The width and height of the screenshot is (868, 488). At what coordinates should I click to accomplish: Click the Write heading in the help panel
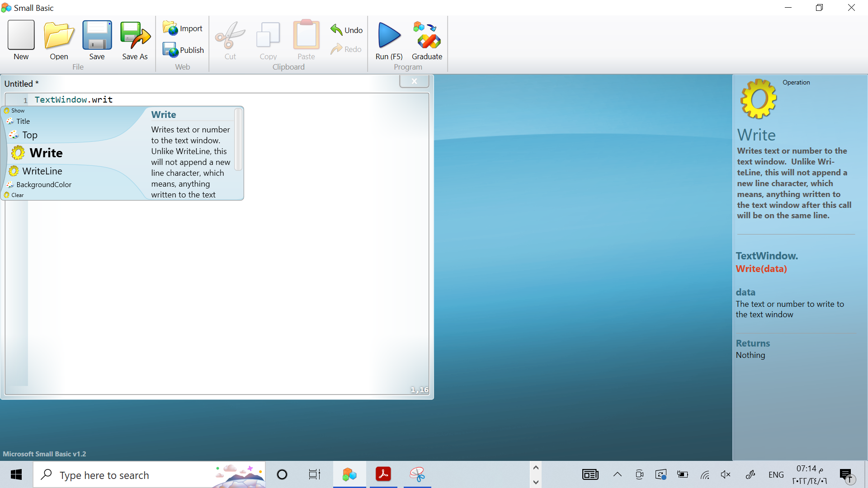point(756,135)
